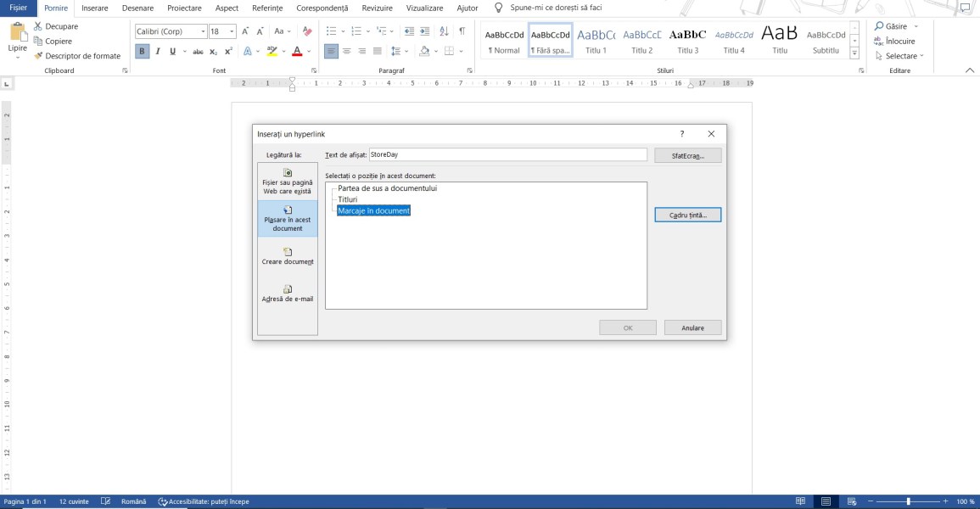
Task: Expand font color dropdown arrow
Action: 309,51
